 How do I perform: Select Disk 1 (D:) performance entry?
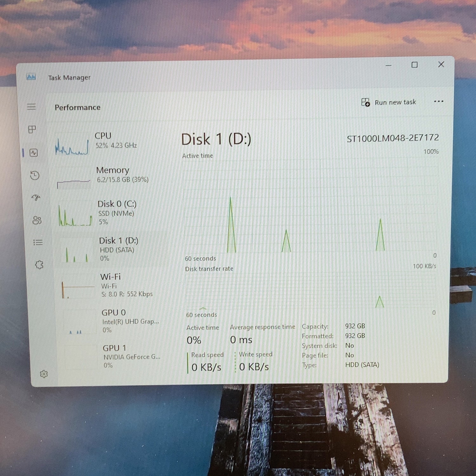click(x=115, y=249)
